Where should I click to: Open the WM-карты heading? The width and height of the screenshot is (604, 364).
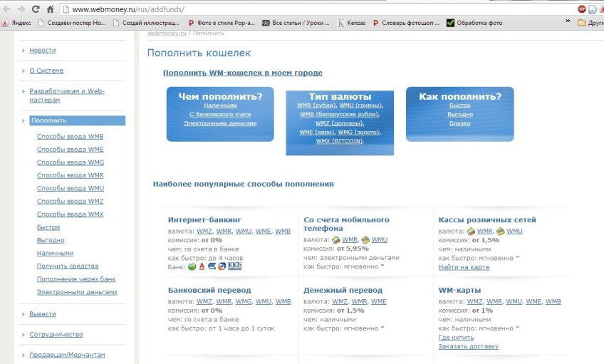[459, 291]
